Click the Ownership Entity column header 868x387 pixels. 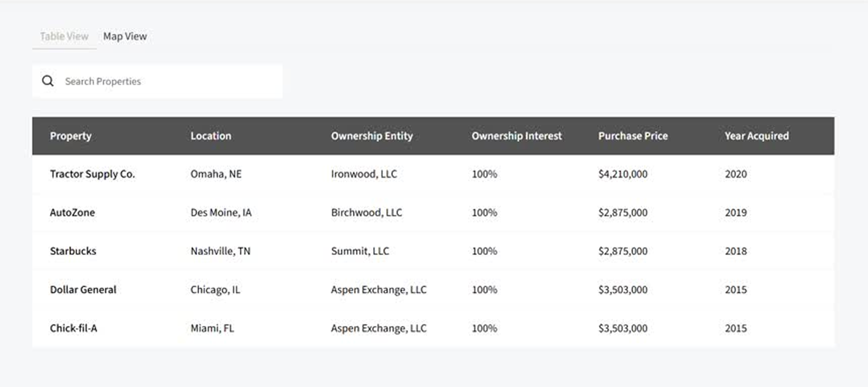(x=372, y=136)
